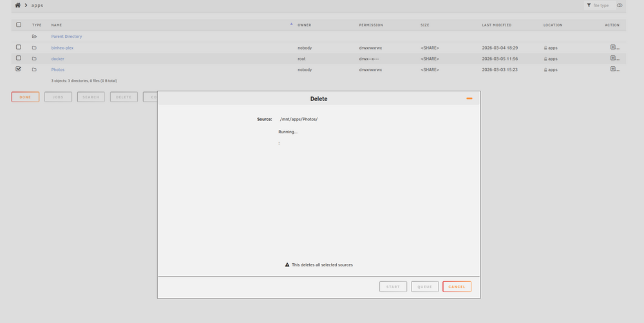Screen dimensions: 644x323
Task: Click folder icon in docker row
Action: click(x=35, y=59)
